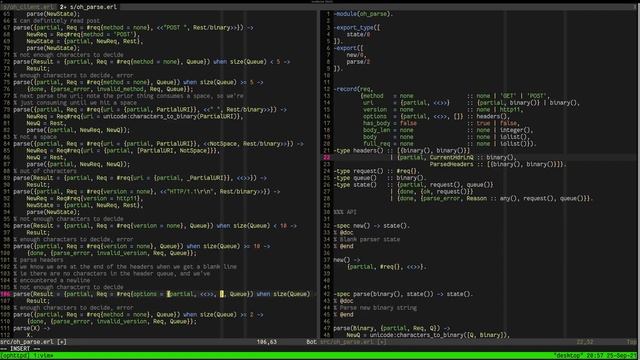The width and height of the screenshot is (640, 360).
Task: Click the '% can definitely read post' comment
Action: pos(57,21)
